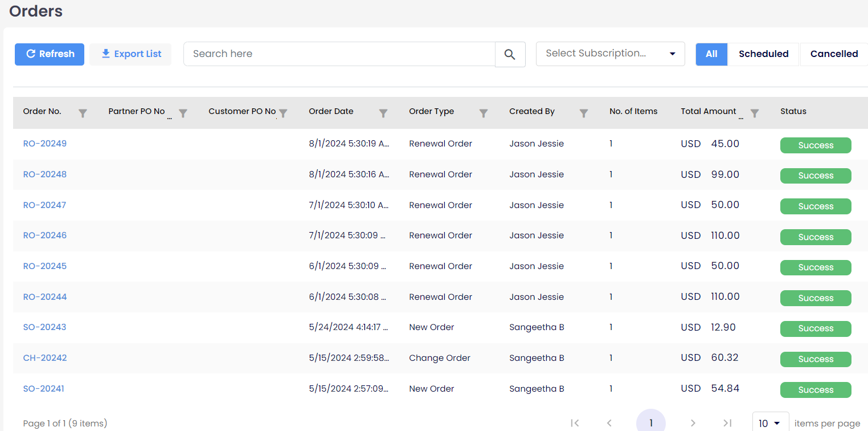Click date 5/24/2024 4:14:17 cell

(x=349, y=327)
